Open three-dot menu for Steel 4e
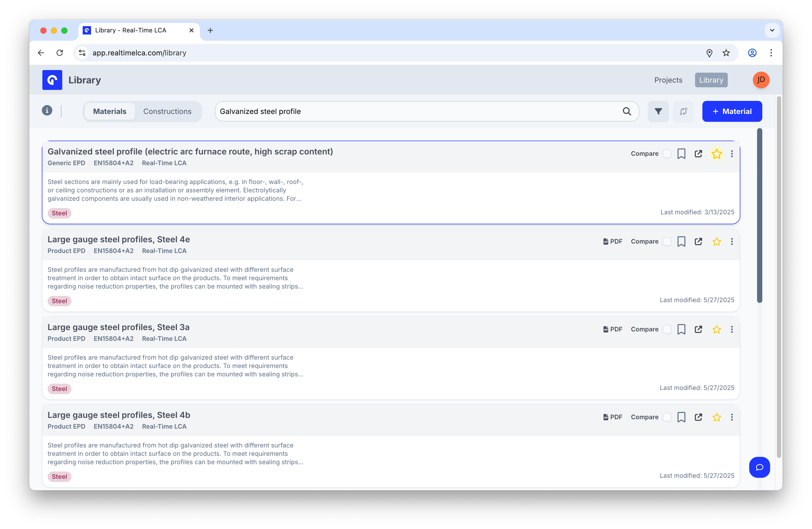This screenshot has height=529, width=812. click(x=732, y=242)
